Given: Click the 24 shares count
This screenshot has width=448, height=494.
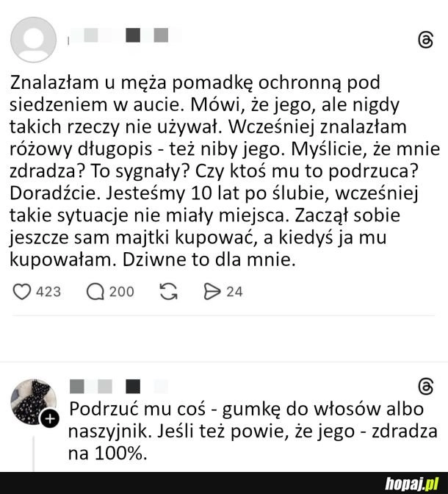Looking at the screenshot, I should click(x=234, y=292).
